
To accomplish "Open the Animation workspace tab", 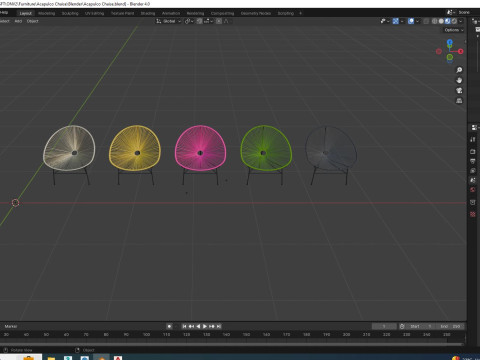I will click(171, 13).
